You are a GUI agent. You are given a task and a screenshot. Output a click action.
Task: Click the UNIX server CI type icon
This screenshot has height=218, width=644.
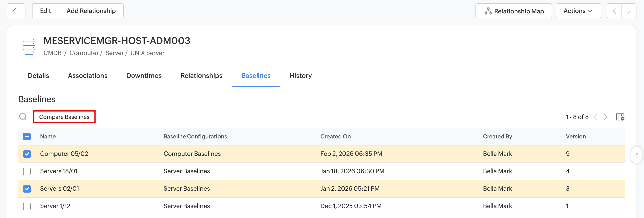click(x=29, y=46)
